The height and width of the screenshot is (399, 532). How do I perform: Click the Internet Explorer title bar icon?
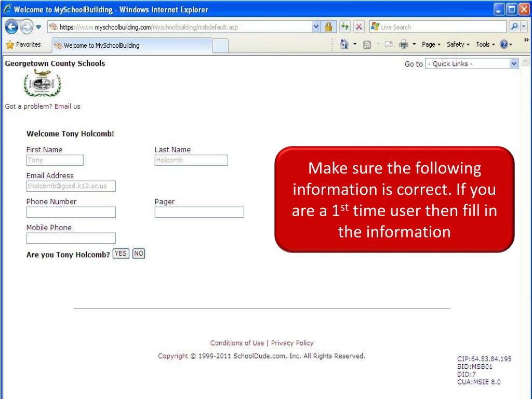(7, 9)
